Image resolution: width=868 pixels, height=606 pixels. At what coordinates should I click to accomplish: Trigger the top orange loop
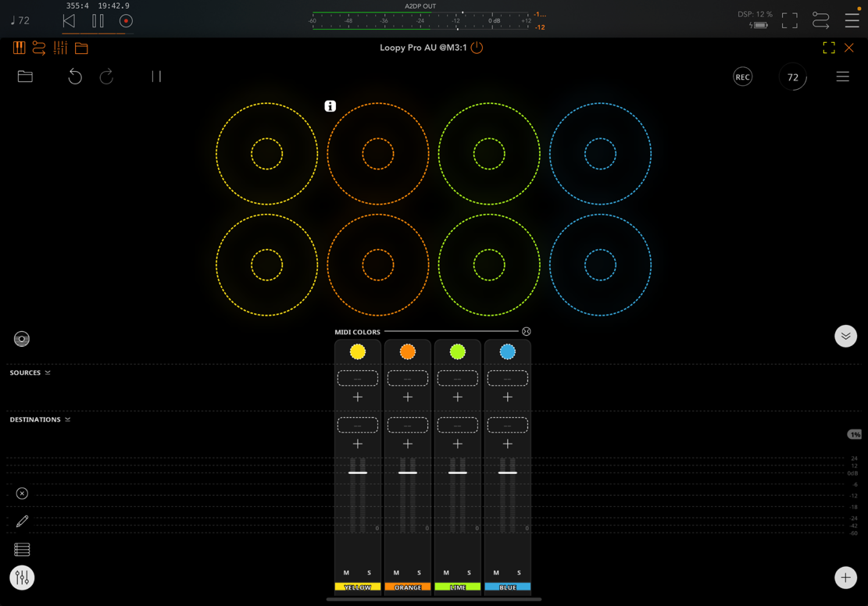click(378, 154)
